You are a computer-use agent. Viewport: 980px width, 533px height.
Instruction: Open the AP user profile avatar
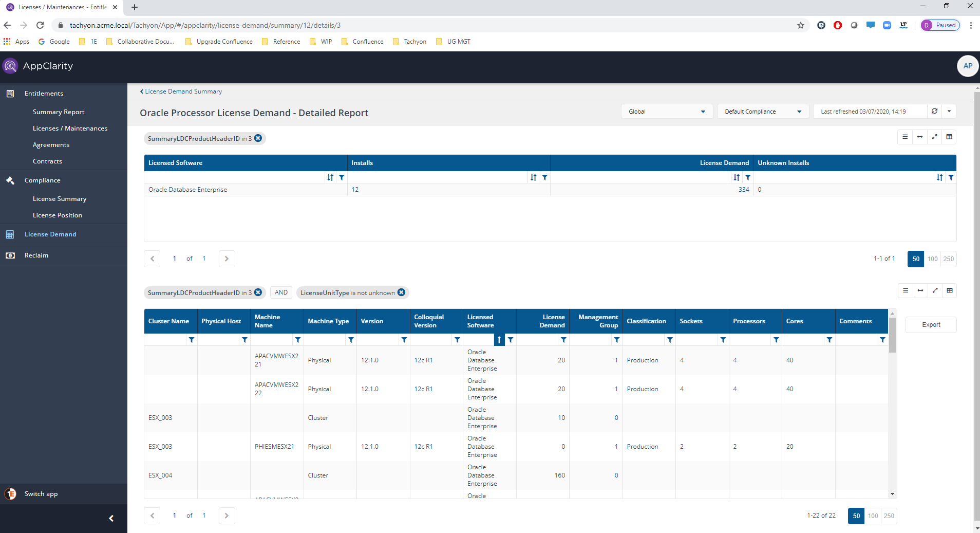968,66
